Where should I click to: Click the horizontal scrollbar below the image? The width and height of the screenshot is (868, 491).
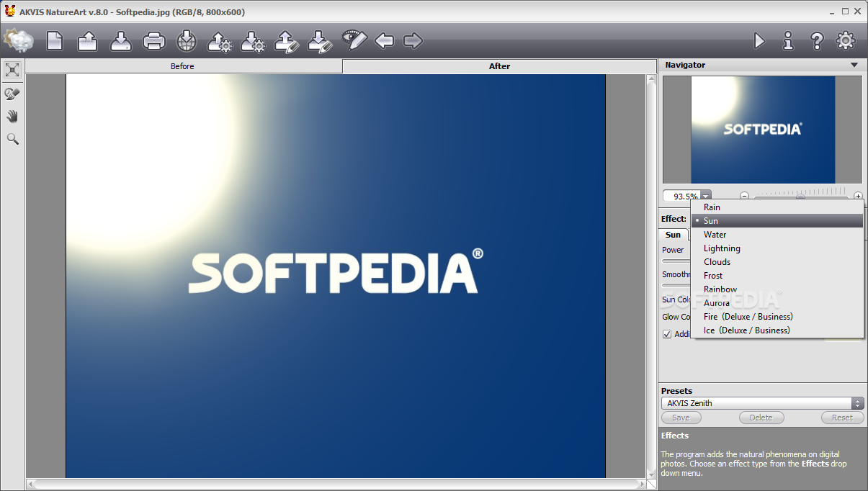click(x=336, y=485)
